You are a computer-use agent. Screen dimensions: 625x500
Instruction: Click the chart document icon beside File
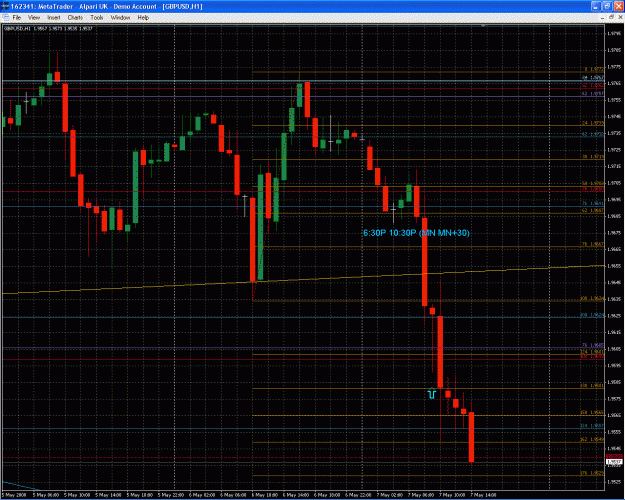click(x=6, y=18)
